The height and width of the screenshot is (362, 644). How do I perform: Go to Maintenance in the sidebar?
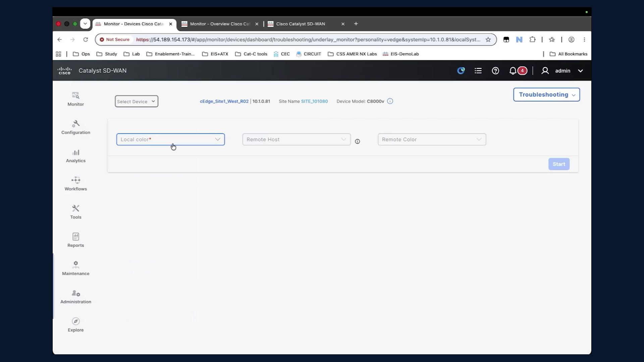pyautogui.click(x=75, y=268)
